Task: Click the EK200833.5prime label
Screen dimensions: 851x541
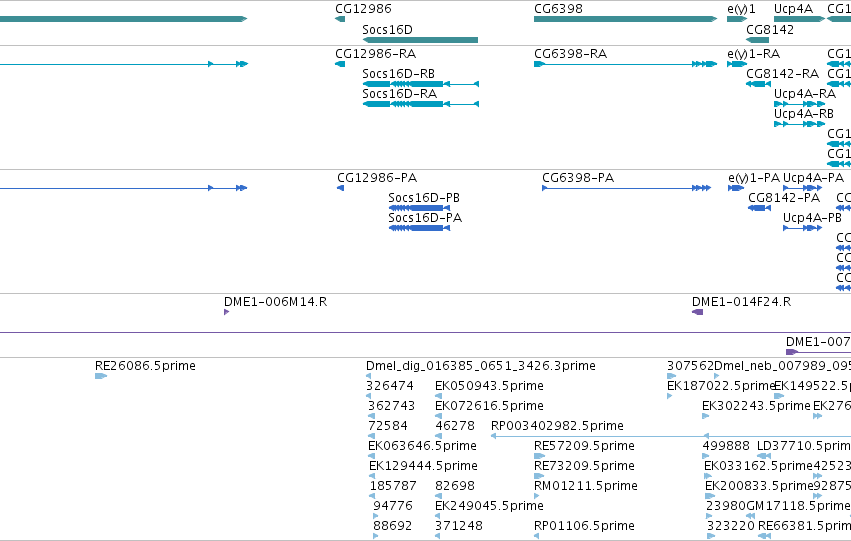Action: click(x=759, y=486)
